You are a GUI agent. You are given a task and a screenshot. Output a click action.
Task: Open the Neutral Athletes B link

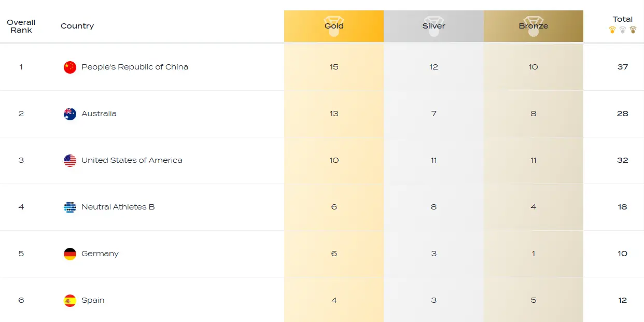point(118,207)
